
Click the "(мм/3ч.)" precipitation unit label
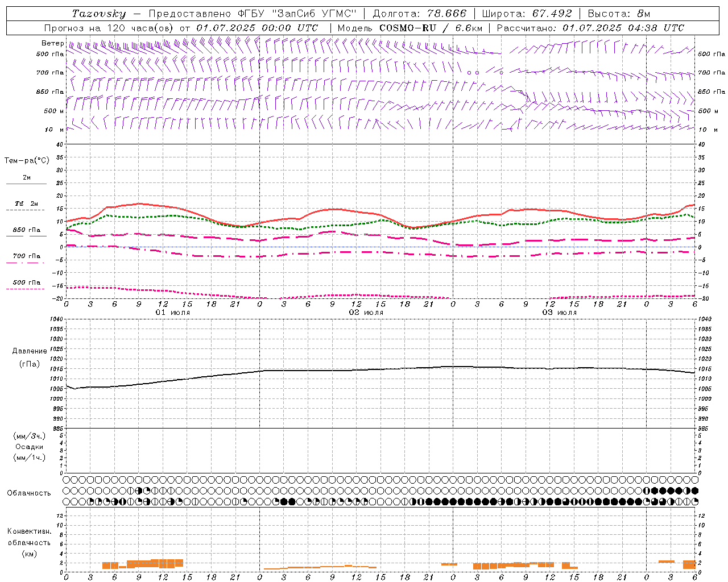30,436
